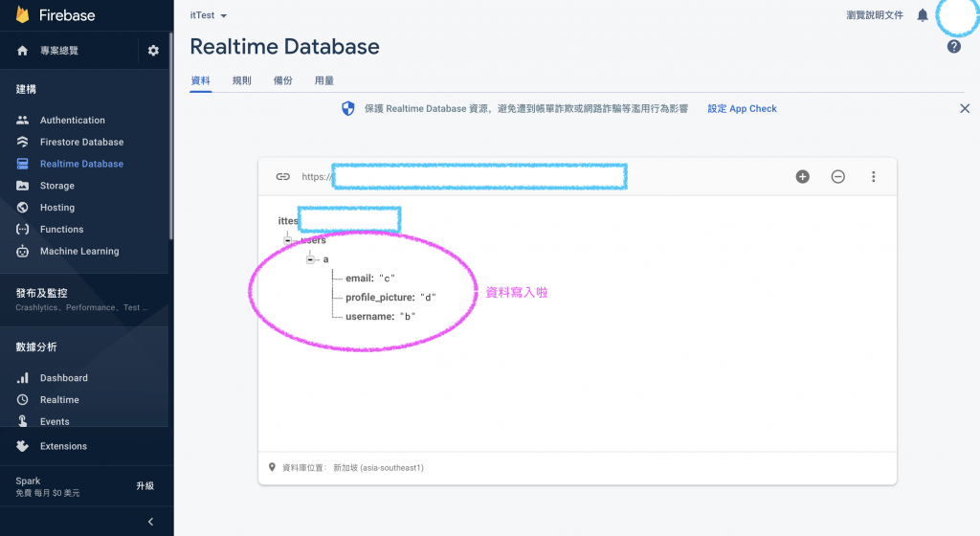Click the Events touch icon
Screen dimensions: 980x536
tap(23, 421)
